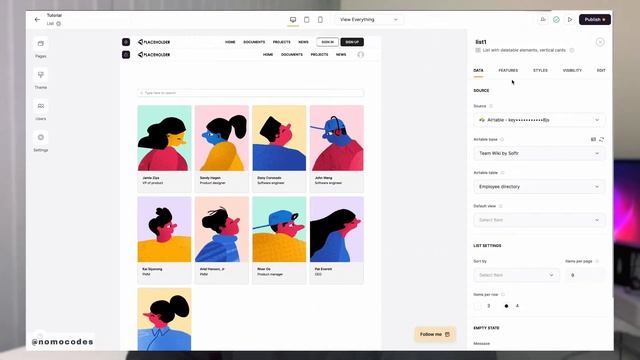Select the River Go employee card
Screen dimensions: 640x360
click(279, 240)
